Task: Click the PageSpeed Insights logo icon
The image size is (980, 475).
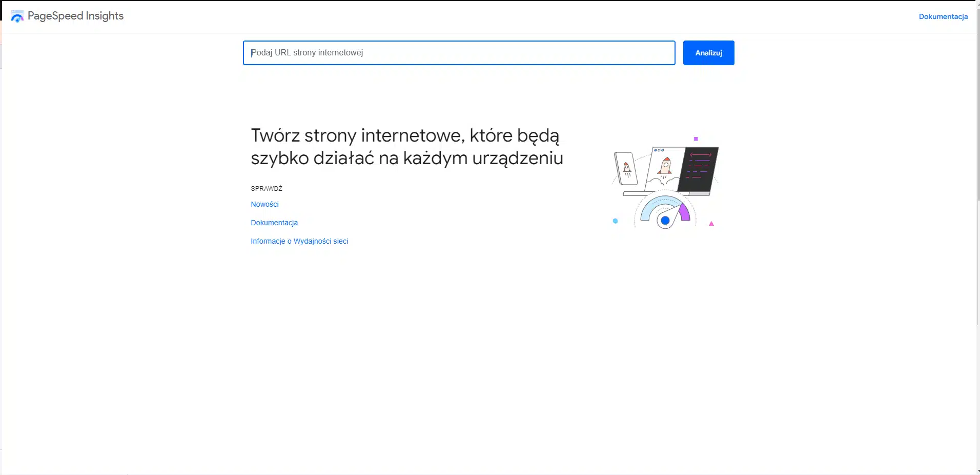Action: [17, 16]
